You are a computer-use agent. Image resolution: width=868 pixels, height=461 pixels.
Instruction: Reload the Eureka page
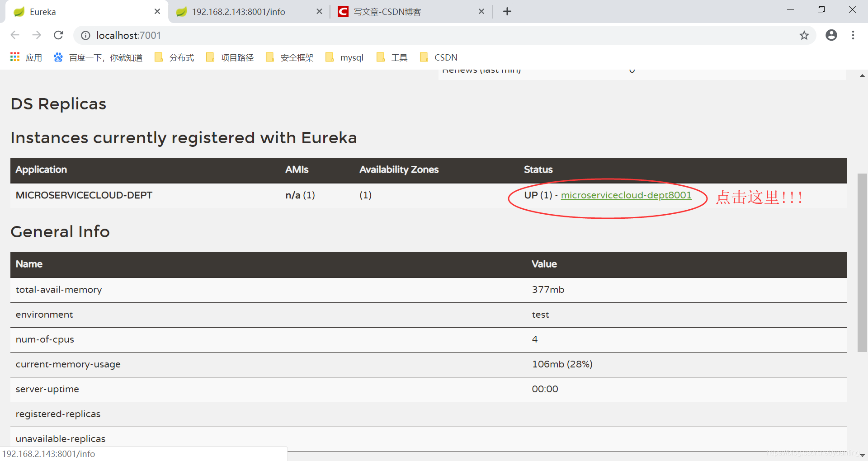tap(58, 35)
